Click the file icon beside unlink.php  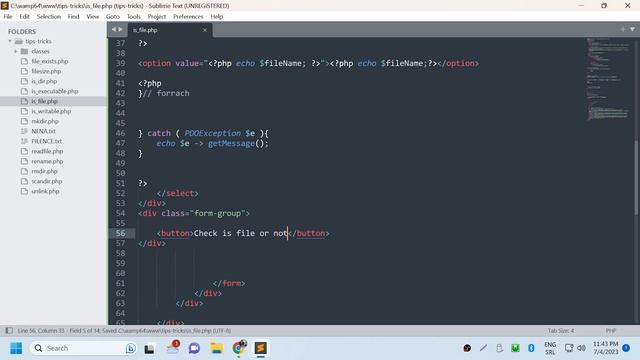coord(24,191)
